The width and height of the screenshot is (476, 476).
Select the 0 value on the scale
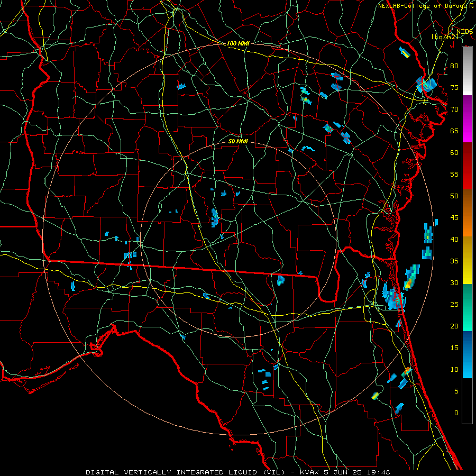[456, 413]
